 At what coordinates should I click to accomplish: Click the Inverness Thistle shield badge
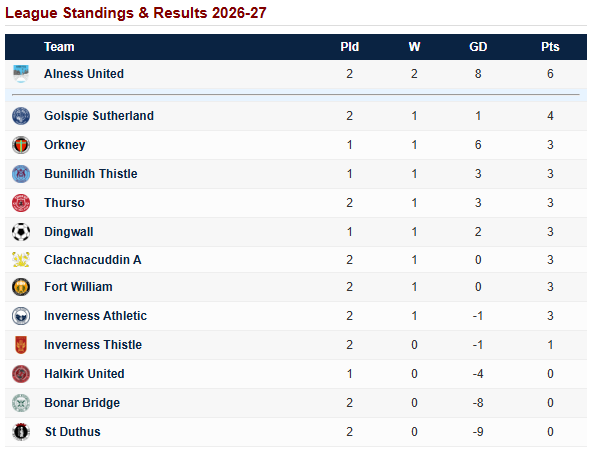(21, 345)
